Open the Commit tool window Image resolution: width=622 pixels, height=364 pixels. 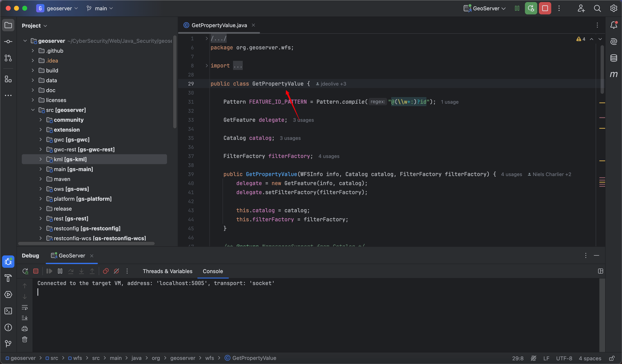(8, 42)
